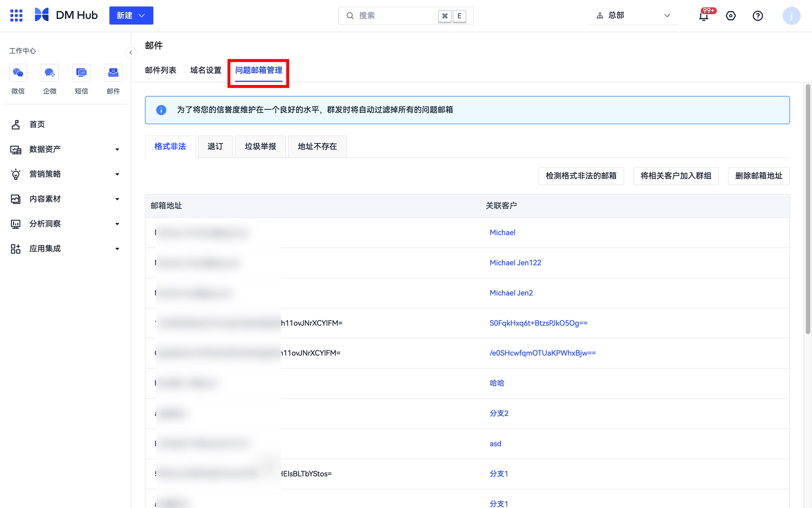812x508 pixels.
Task: Expand the 数据资产 menu arrow
Action: tap(117, 150)
